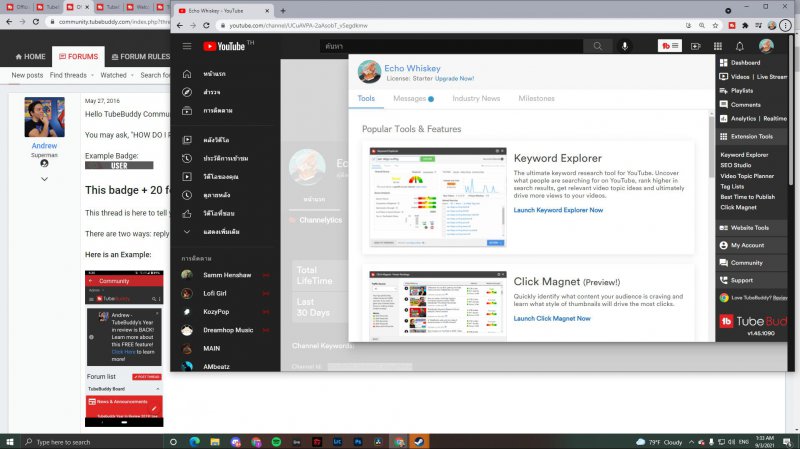This screenshot has height=449, width=800.
Task: Open the TubeBuddy extension menu icon in YouTube header
Action: [669, 46]
